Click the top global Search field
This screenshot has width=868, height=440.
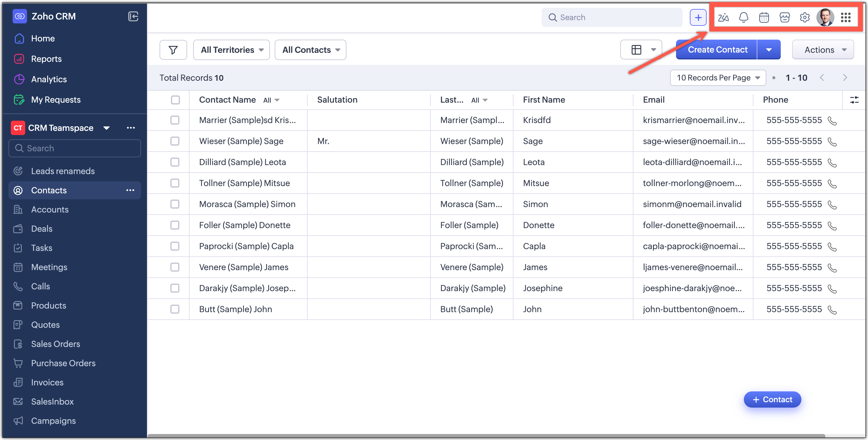[x=612, y=17]
